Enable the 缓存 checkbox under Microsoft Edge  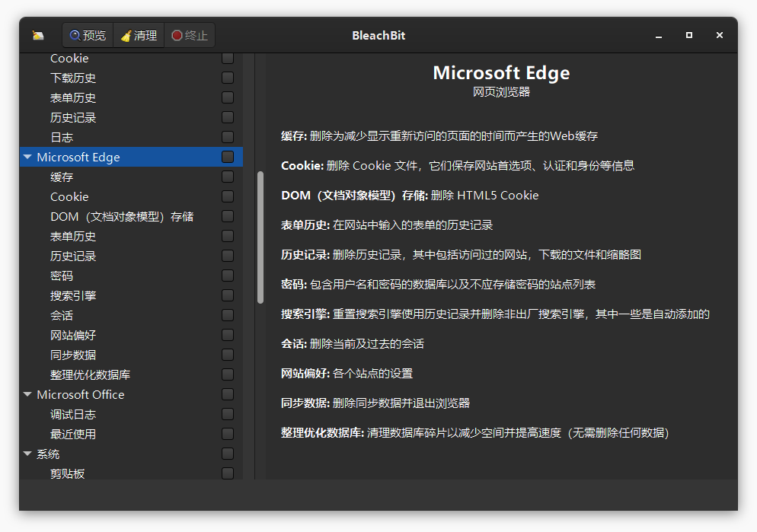(x=228, y=177)
